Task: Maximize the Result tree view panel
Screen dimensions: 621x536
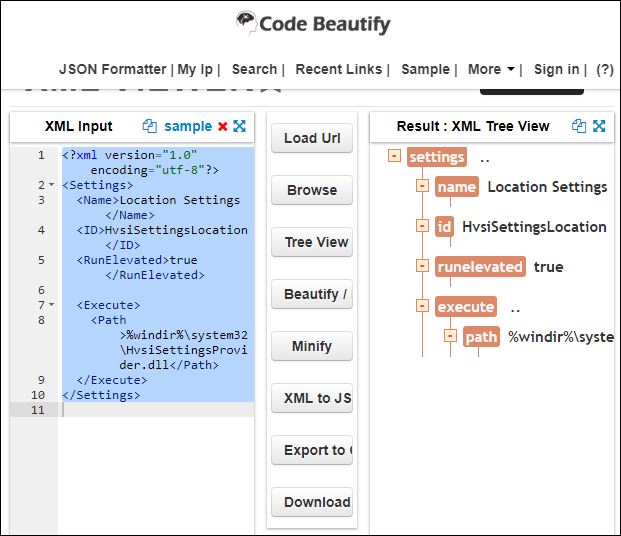Action: pos(599,126)
